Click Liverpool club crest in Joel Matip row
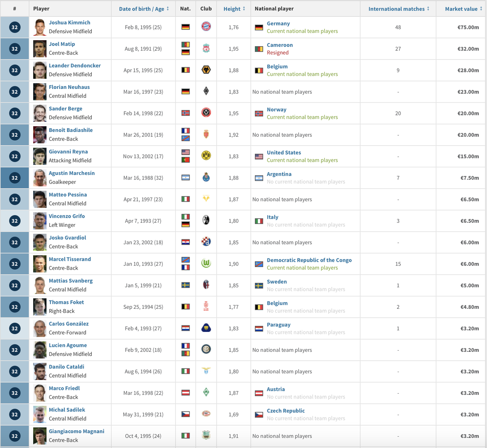 (206, 48)
